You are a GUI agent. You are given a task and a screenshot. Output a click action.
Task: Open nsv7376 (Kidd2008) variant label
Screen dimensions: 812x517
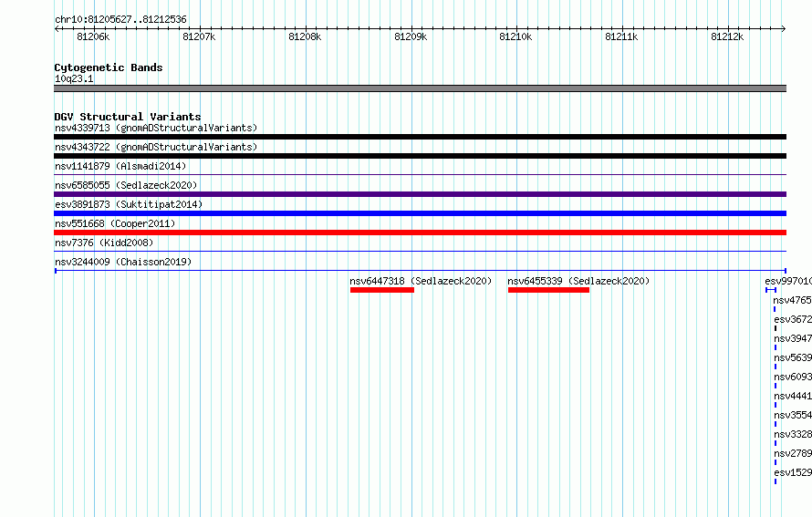pyautogui.click(x=104, y=243)
